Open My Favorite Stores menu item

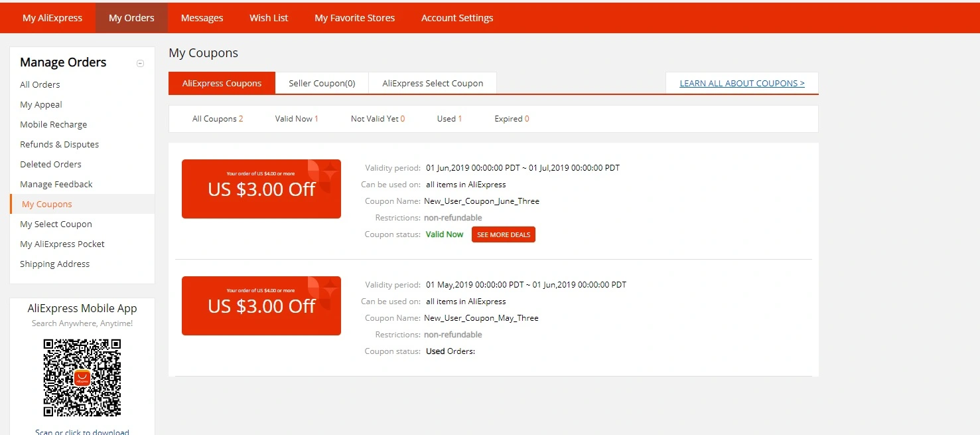pyautogui.click(x=354, y=18)
